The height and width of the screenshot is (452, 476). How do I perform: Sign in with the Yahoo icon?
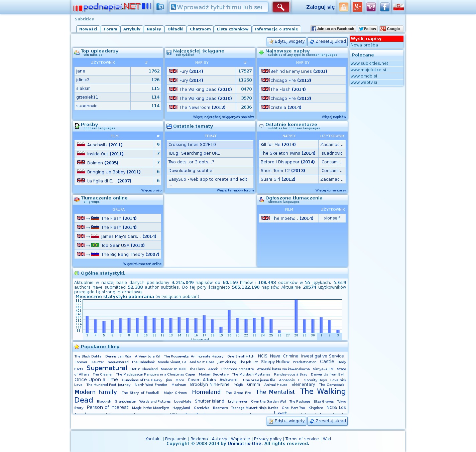(371, 7)
